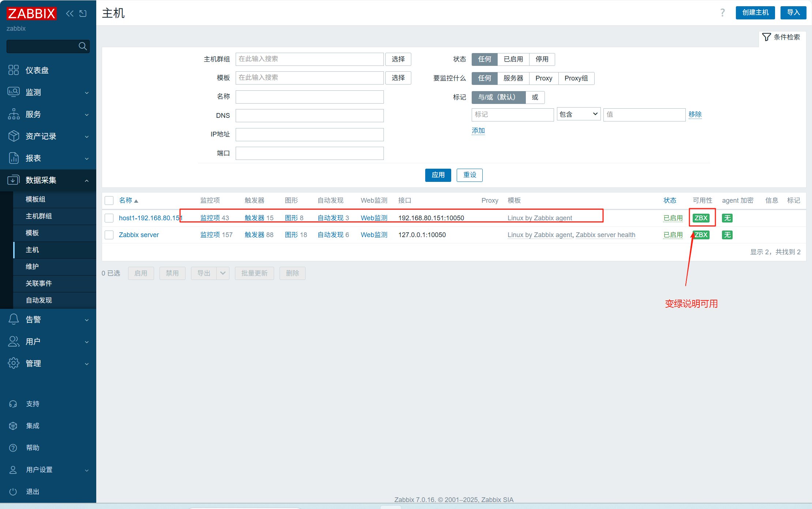Click the 用户 users icon
Viewport: 812px width, 509px height.
click(x=14, y=341)
